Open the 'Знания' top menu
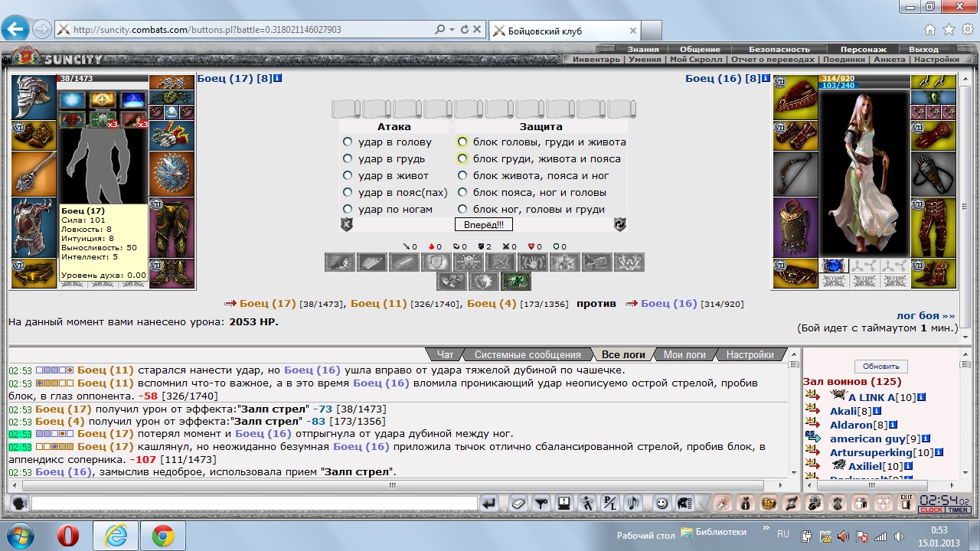Image resolution: width=980 pixels, height=551 pixels. (x=643, y=49)
